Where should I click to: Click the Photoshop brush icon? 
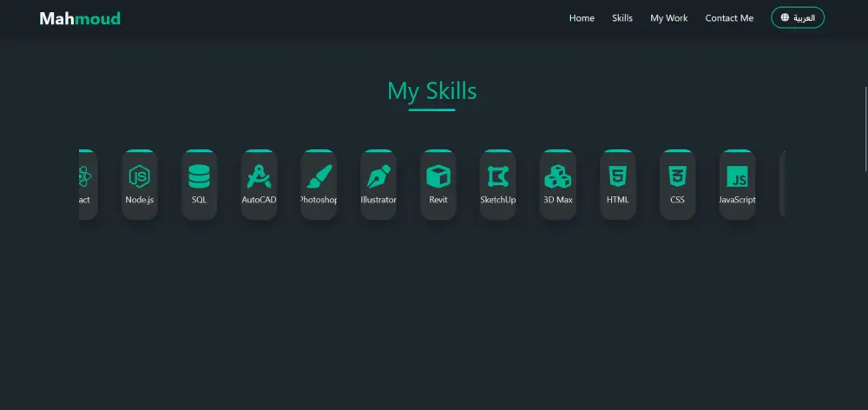pos(319,176)
